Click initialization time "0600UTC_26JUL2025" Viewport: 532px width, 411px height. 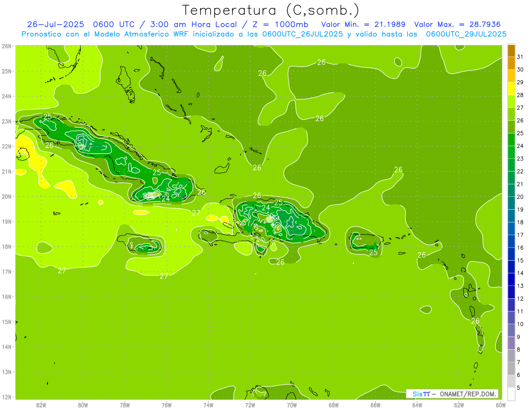pos(302,34)
